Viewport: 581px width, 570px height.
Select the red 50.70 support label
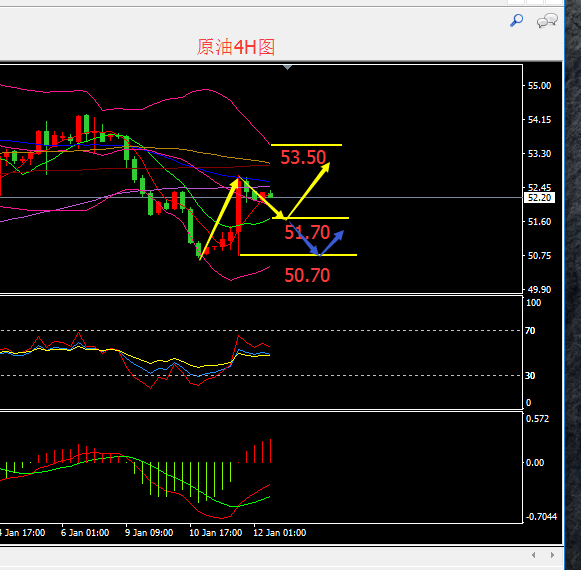[x=307, y=275]
